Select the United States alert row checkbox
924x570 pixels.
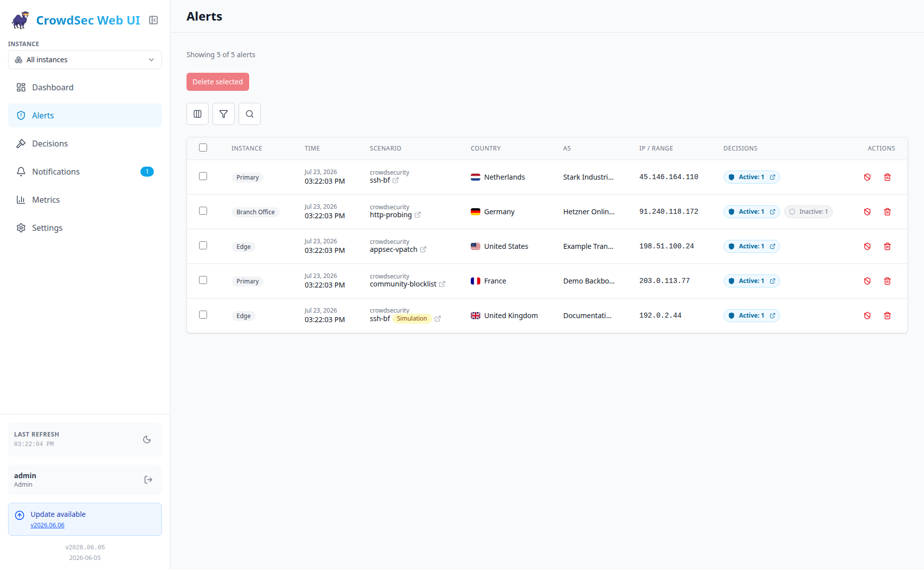(203, 245)
